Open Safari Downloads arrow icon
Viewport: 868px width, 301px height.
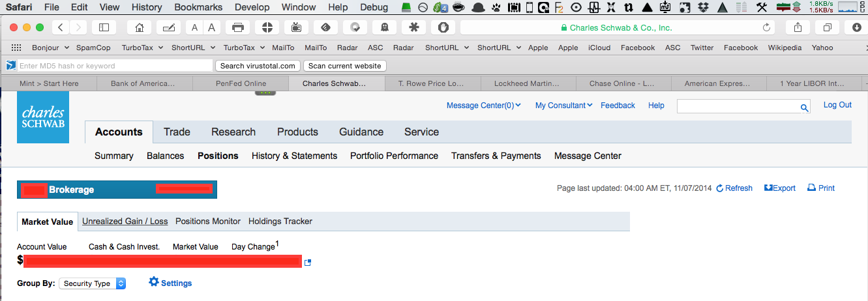pyautogui.click(x=856, y=27)
